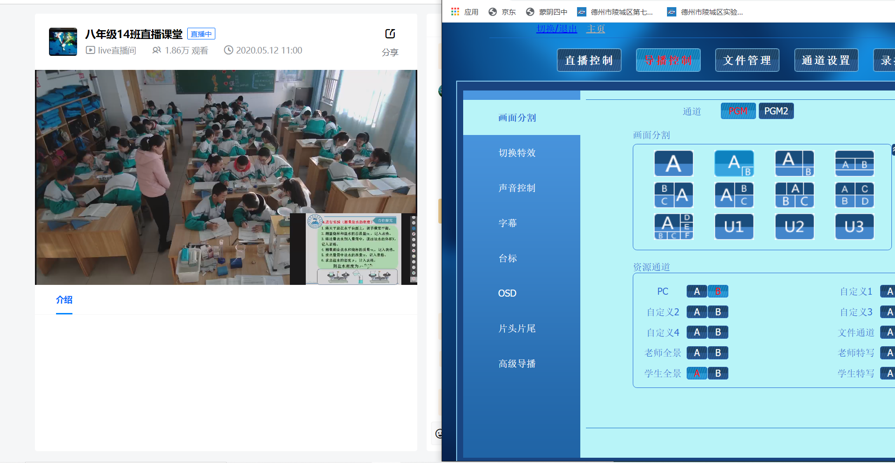Go to the OSD sidebar section

click(507, 293)
